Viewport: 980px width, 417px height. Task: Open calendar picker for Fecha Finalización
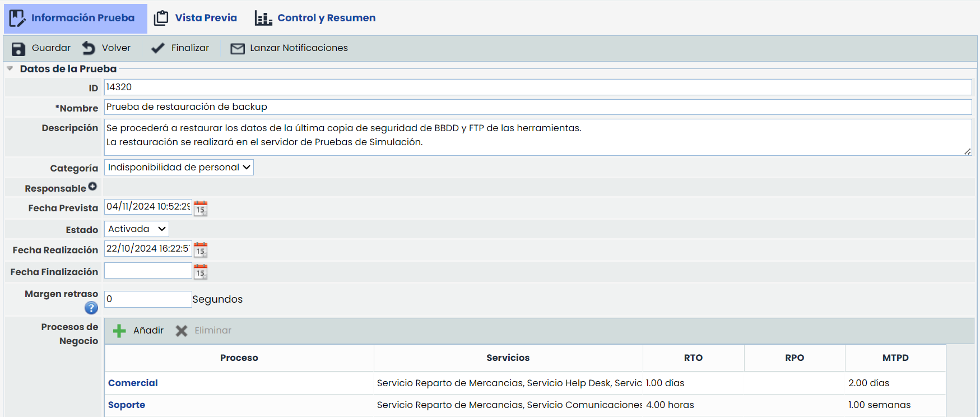click(201, 272)
